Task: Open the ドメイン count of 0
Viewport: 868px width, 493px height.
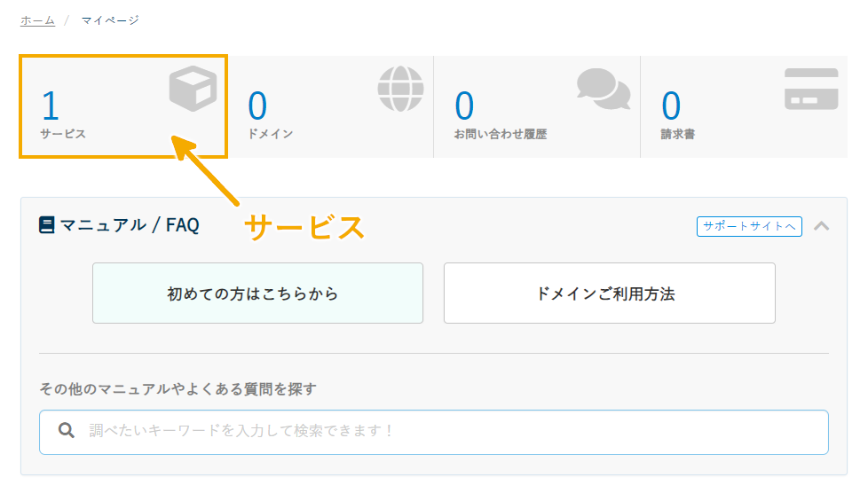Action: [x=257, y=106]
